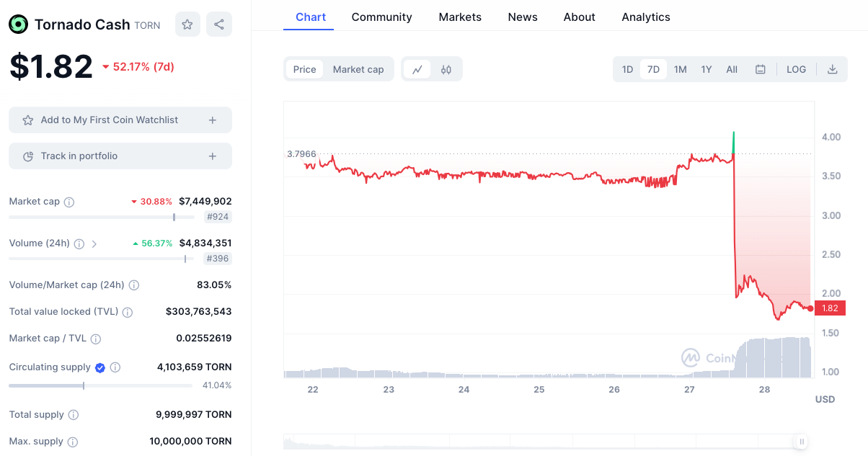Open the About tab
Screen dimensions: 868x456
pos(580,17)
